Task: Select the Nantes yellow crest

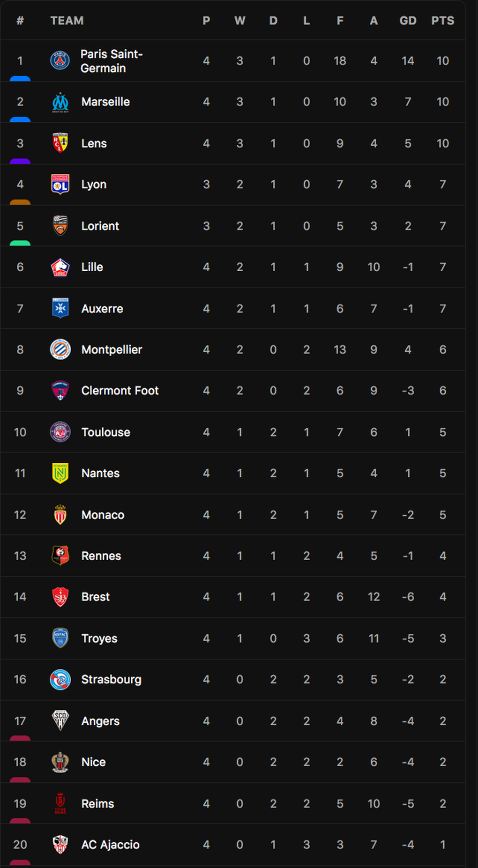Action: [x=60, y=473]
